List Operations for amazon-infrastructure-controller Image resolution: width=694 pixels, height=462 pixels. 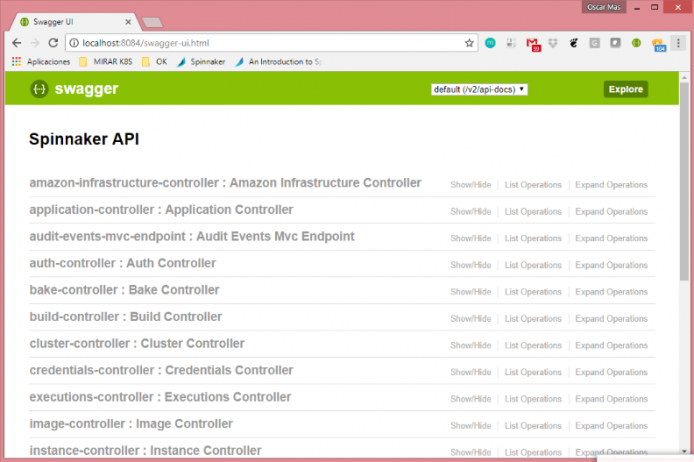pos(533,185)
